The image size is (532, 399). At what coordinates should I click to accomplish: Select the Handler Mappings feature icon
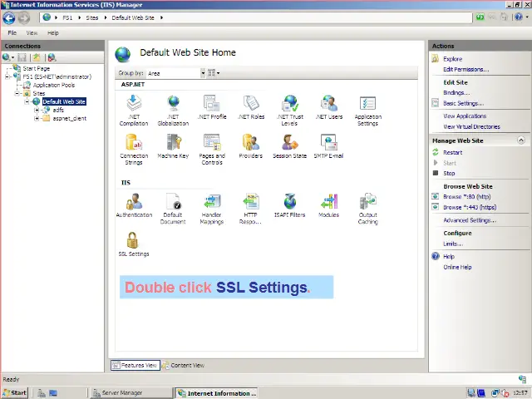click(212, 201)
